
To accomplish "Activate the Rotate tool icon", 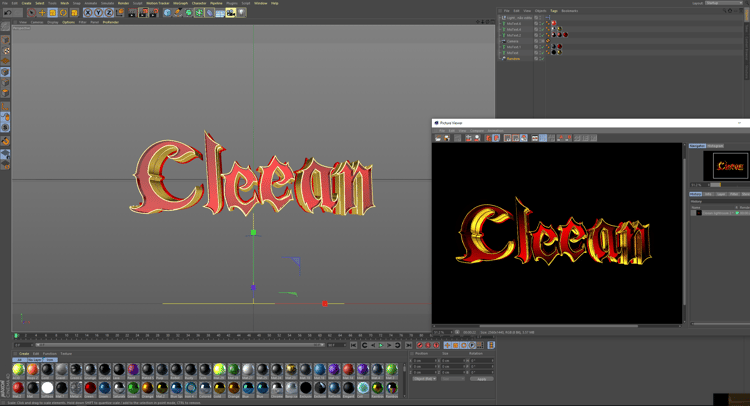I will pyautogui.click(x=63, y=13).
